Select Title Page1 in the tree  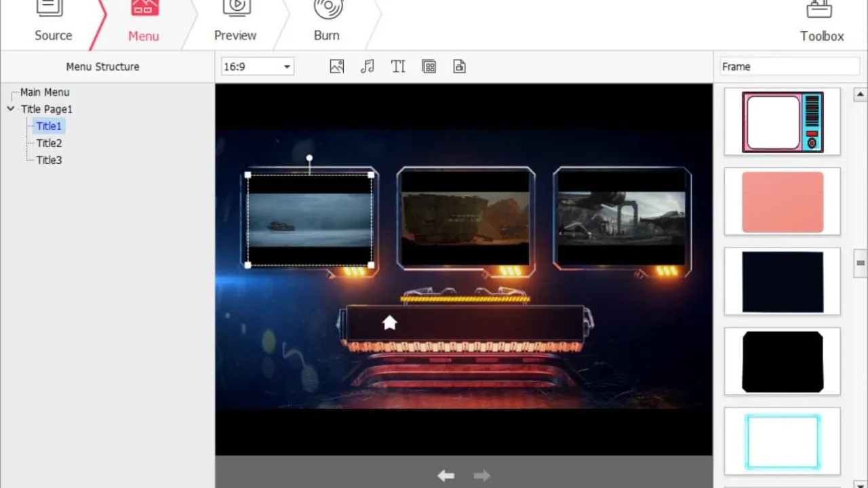point(47,109)
